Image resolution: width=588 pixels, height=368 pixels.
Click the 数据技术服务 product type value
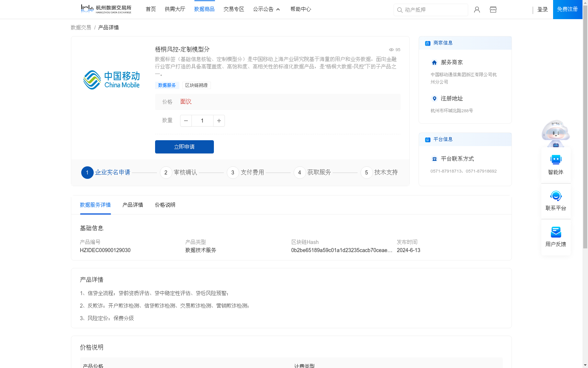(201, 250)
